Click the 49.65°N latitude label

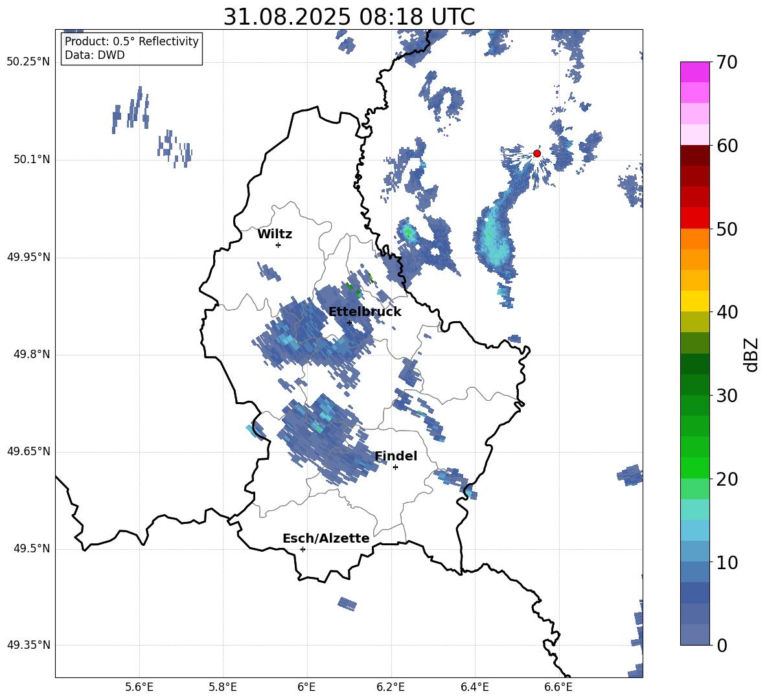coord(29,451)
